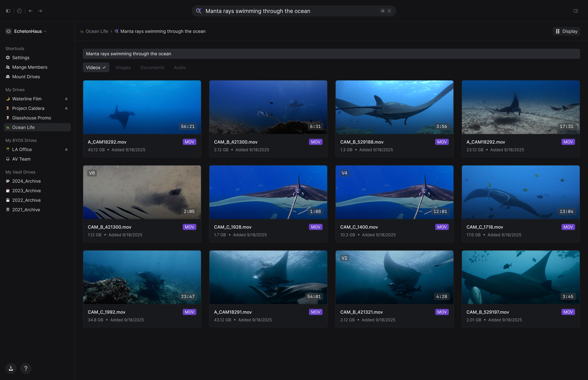Select the 2023_Archive vault drive
This screenshot has height=380, width=588.
pyautogui.click(x=26, y=191)
